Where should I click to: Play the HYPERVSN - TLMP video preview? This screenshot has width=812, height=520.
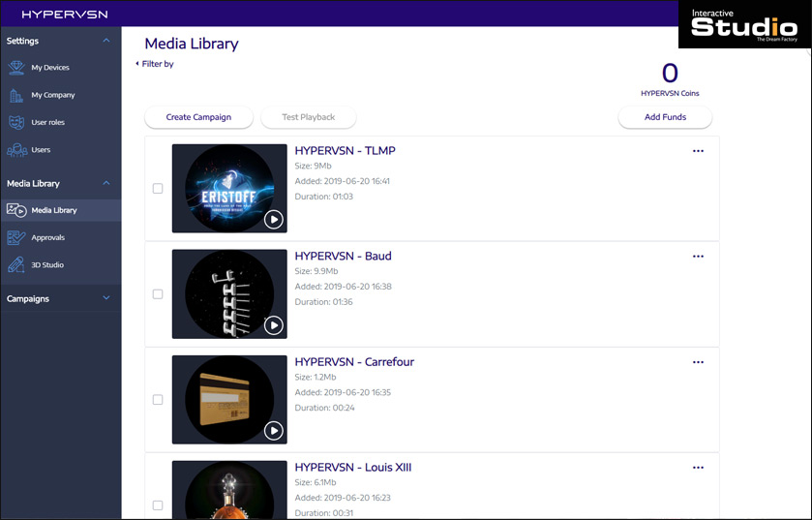tap(274, 220)
